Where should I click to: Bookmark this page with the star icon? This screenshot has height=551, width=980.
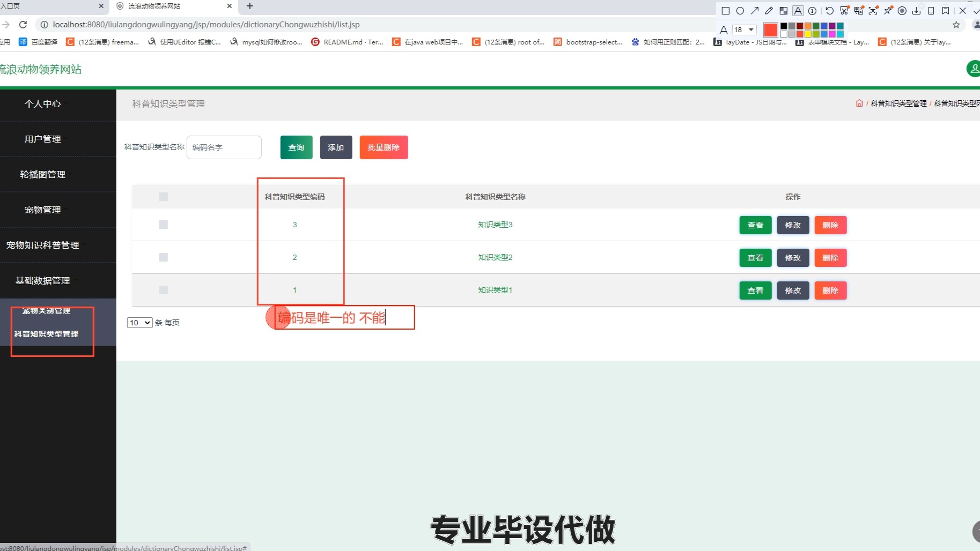tap(956, 25)
